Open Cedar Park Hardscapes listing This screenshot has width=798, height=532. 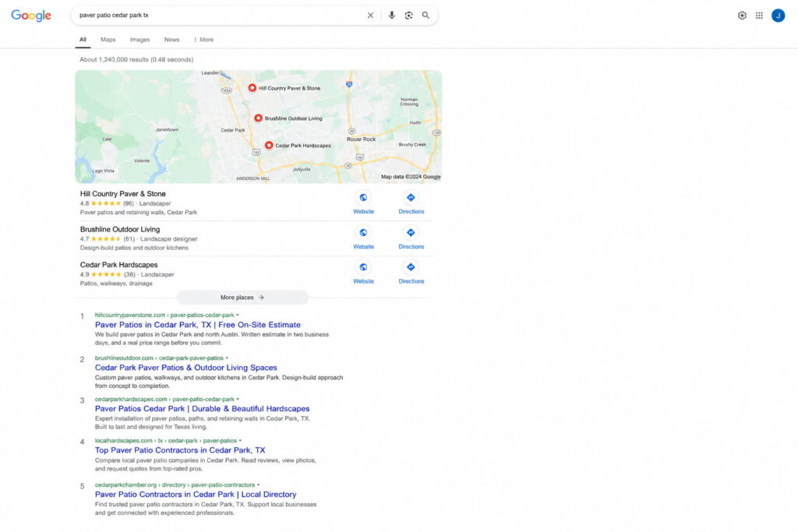[118, 265]
